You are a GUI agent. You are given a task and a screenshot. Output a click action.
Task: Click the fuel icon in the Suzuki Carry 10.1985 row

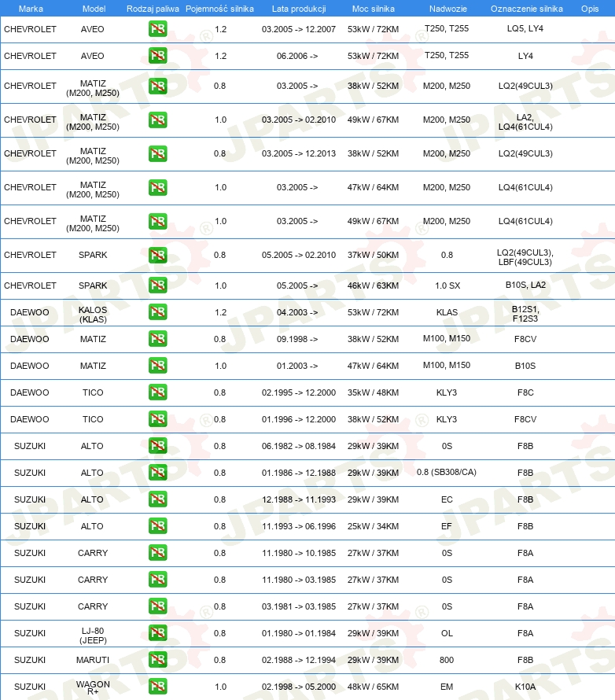click(x=157, y=553)
